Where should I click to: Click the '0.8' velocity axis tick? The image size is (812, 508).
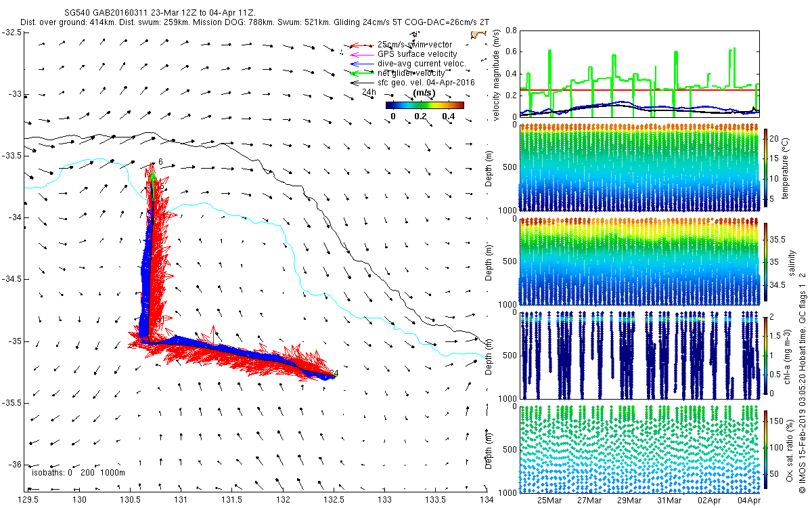click(511, 31)
